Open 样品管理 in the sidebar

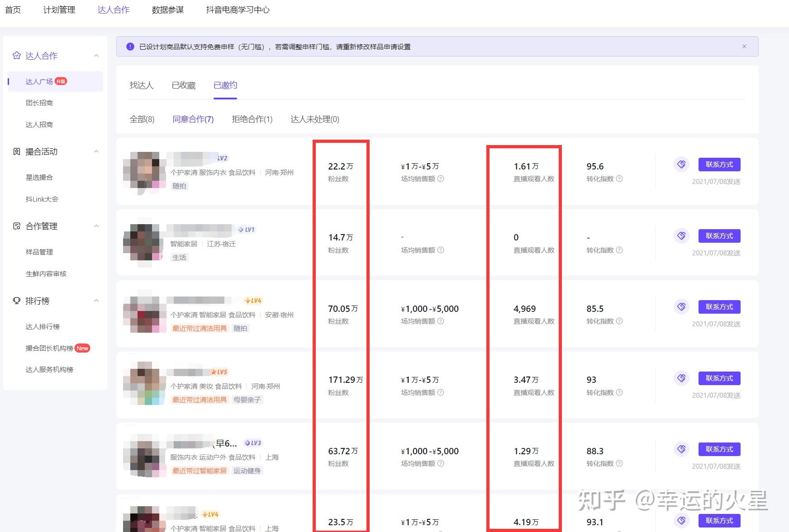tap(39, 252)
